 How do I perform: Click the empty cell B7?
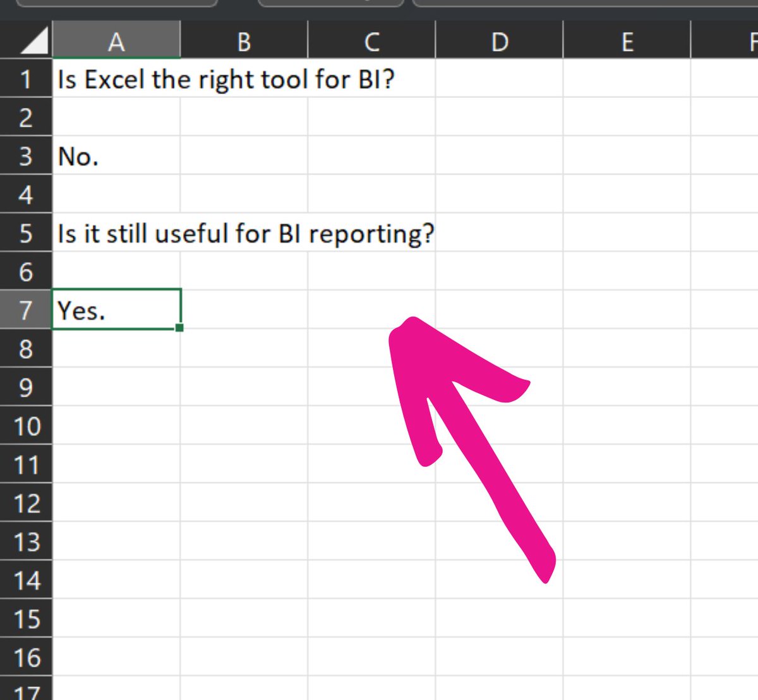(244, 310)
